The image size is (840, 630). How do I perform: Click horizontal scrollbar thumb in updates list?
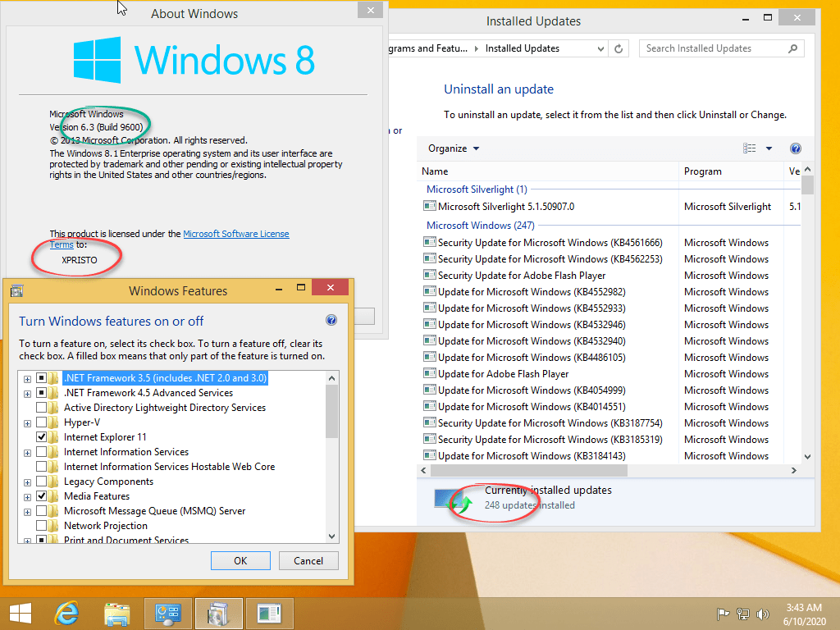529,470
